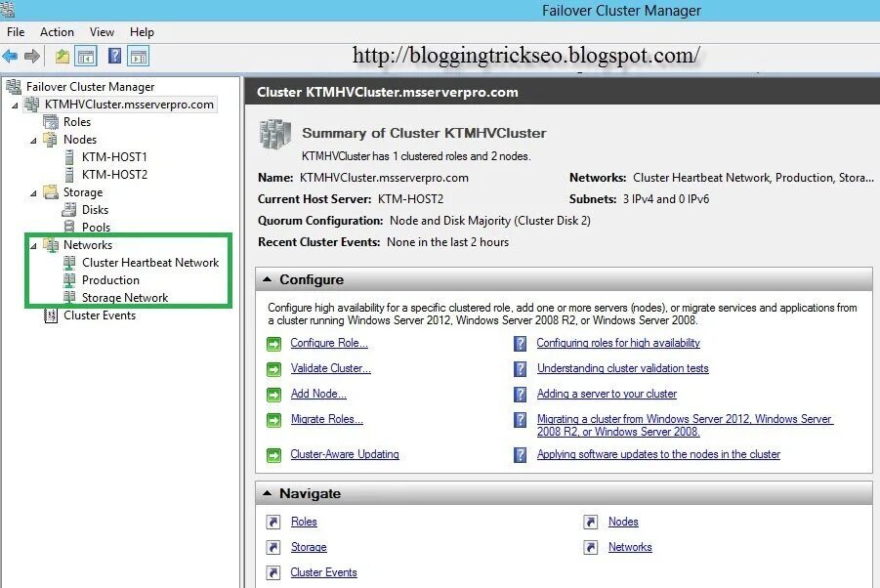Click green arrow icon beside Validate Cluster
This screenshot has height=588, width=880.
(x=273, y=369)
